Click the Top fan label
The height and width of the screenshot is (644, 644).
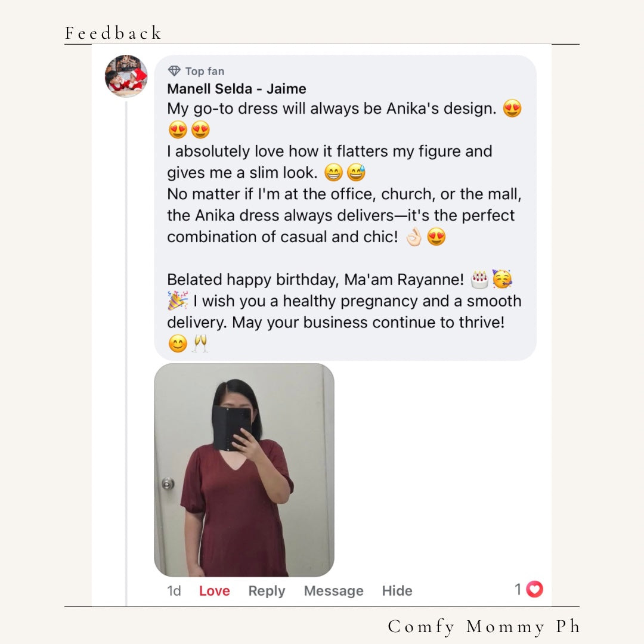pyautogui.click(x=205, y=72)
